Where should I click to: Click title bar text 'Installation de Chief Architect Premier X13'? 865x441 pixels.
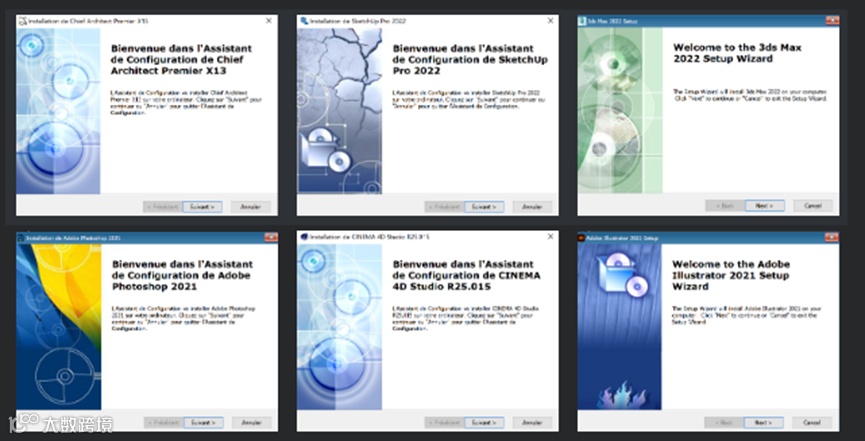pos(88,21)
